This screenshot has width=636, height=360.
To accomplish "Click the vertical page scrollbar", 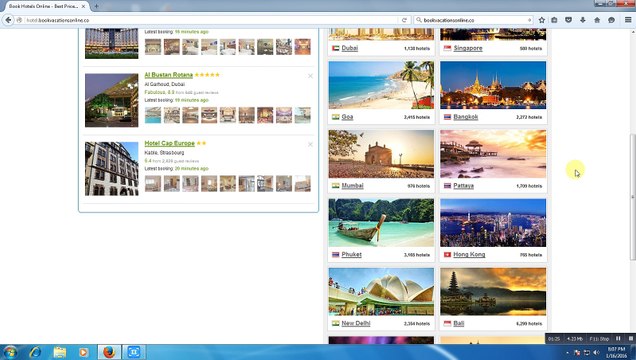I will [x=633, y=197].
